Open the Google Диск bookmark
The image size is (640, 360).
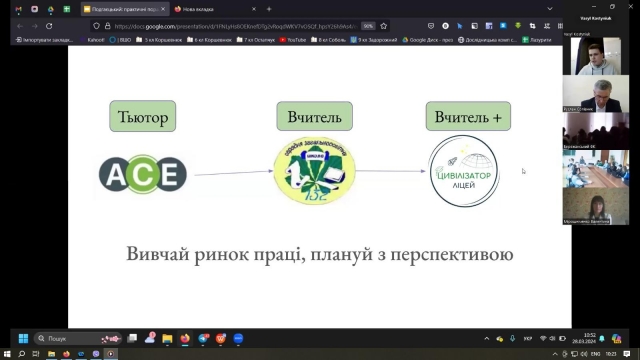pyautogui.click(x=427, y=40)
